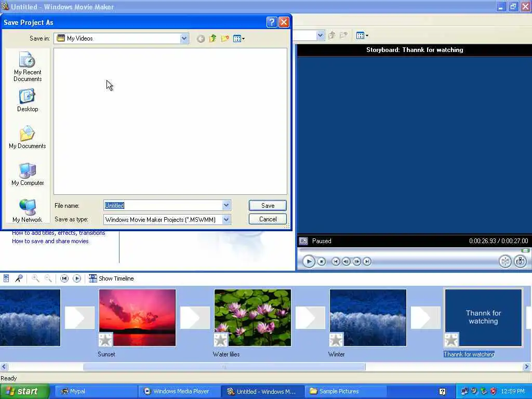Play the storyboard

pos(77,278)
